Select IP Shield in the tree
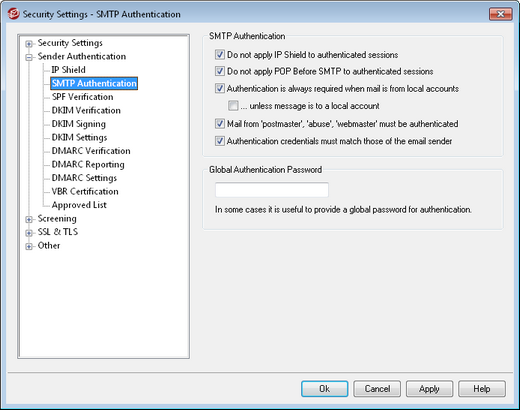The image size is (520, 410). pyautogui.click(x=69, y=70)
